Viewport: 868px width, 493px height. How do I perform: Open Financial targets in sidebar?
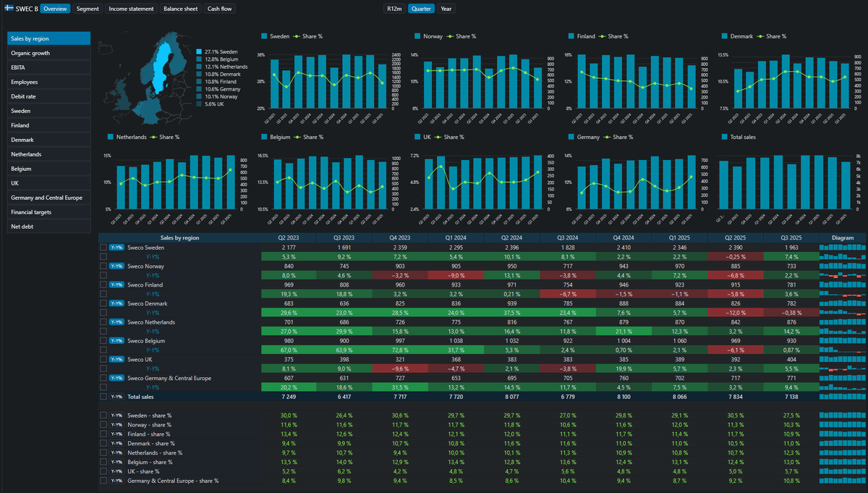tap(49, 212)
